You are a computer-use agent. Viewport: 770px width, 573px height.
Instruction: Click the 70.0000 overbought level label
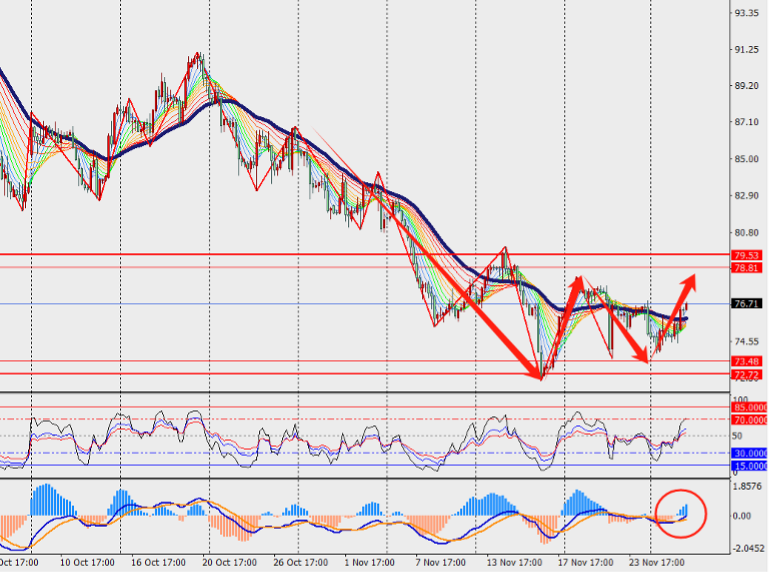tap(750, 420)
